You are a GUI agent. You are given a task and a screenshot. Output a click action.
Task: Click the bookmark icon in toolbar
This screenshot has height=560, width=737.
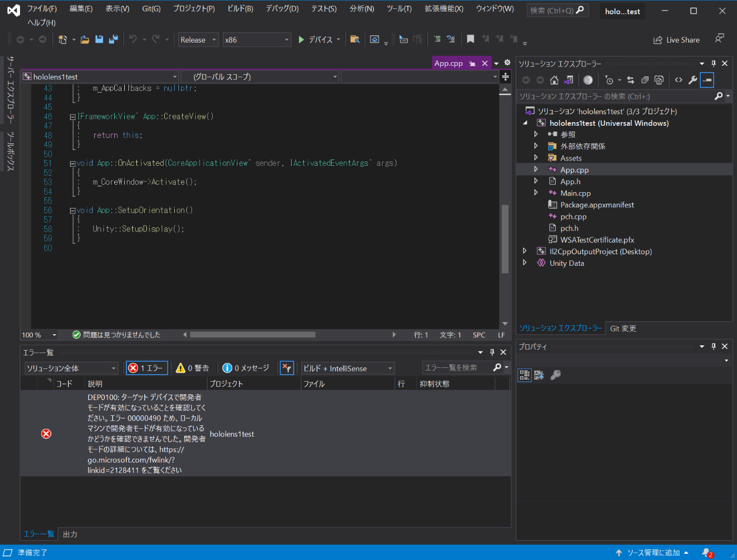point(471,39)
